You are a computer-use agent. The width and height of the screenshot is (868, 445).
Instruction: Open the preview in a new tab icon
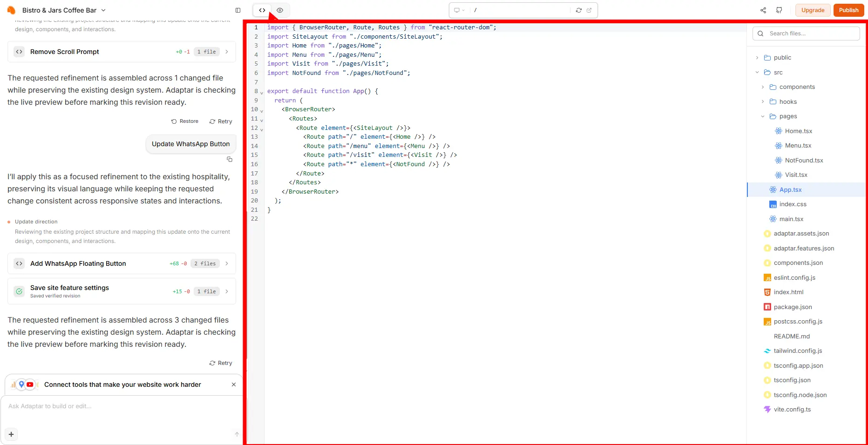click(x=589, y=10)
